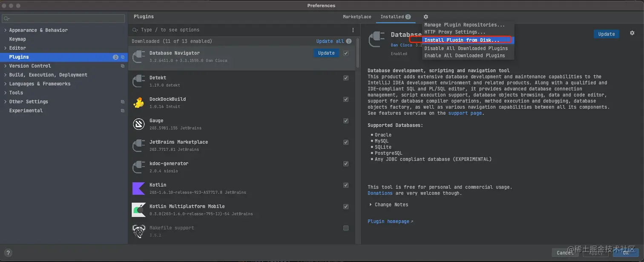The image size is (644, 262).
Task: Switch to the Installed tab
Action: (x=395, y=17)
